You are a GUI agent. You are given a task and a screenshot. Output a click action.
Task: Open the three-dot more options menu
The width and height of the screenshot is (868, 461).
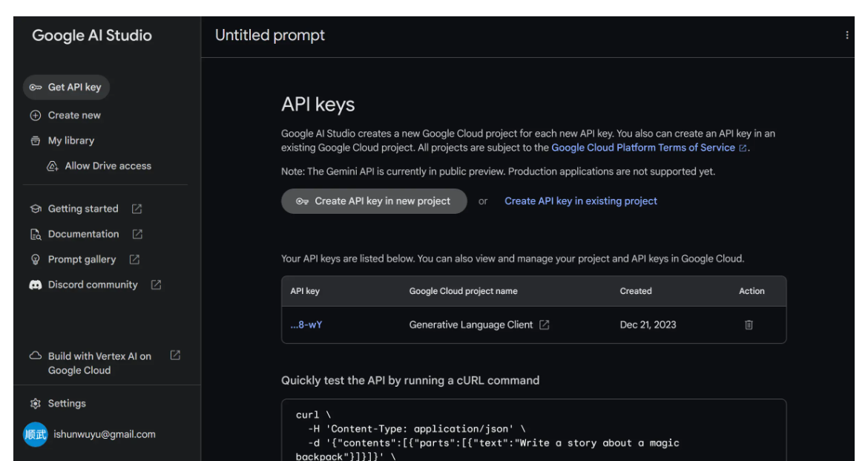(x=847, y=36)
